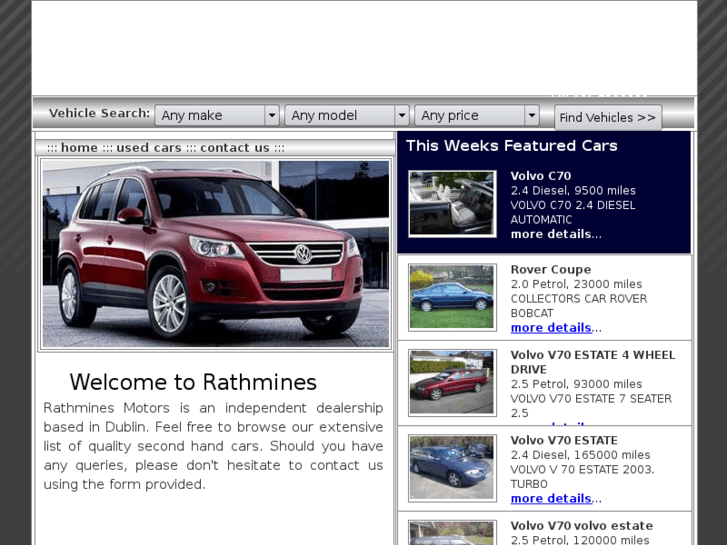Open the used cars menu link
Image resolution: width=727 pixels, height=545 pixels.
pyautogui.click(x=149, y=147)
